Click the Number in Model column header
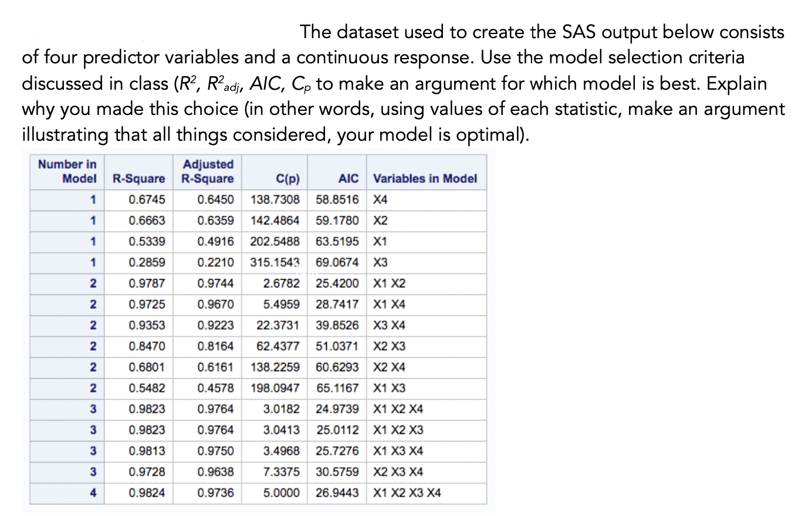Viewport: 812px width, 516px height. click(x=66, y=172)
